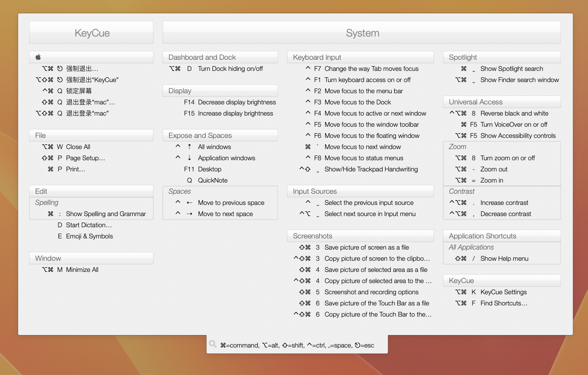588x375 pixels.
Task: Click Start Dictation… entry
Action: [x=91, y=225]
